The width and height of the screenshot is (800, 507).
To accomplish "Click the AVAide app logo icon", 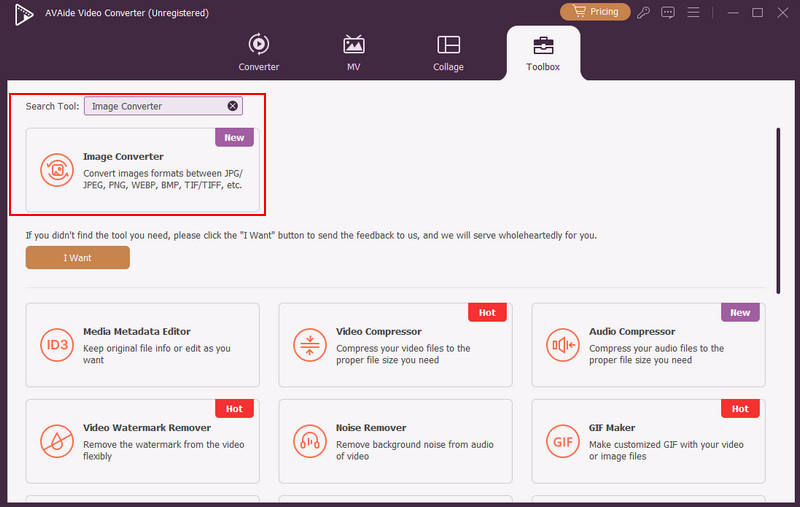I will tap(23, 14).
